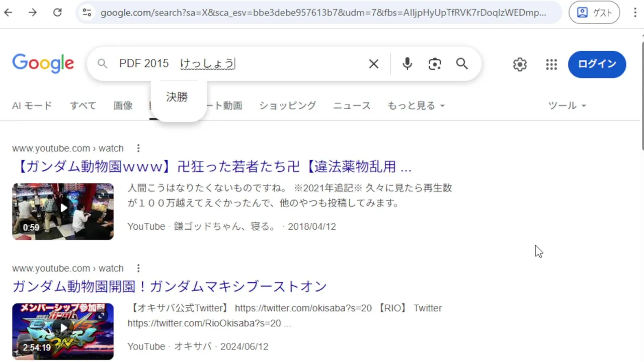Go back to previous page
Image resolution: width=644 pixels, height=362 pixels.
9,13
